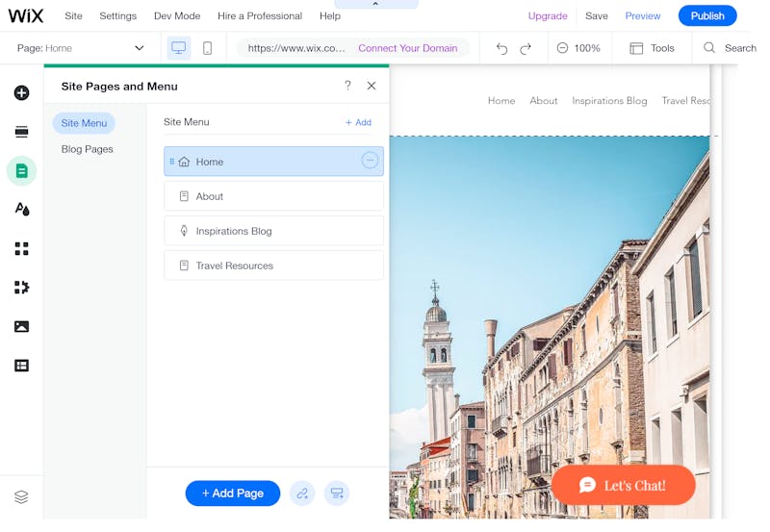Open the Media image icon in sidebar

pos(21,327)
